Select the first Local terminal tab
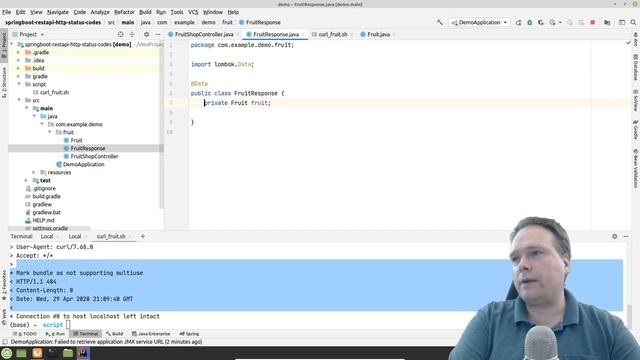 tap(47, 236)
